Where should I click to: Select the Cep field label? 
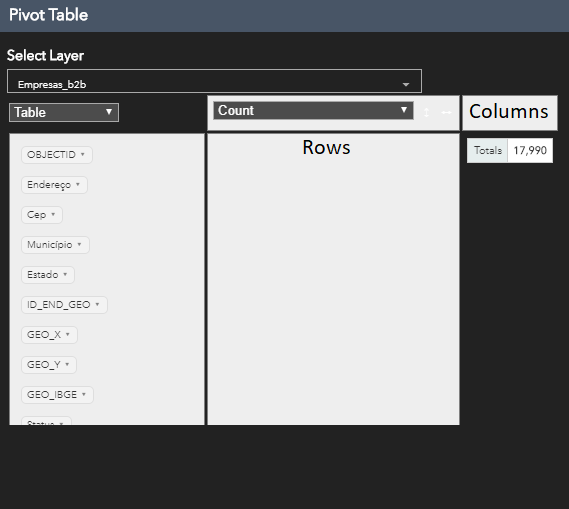pyautogui.click(x=37, y=215)
